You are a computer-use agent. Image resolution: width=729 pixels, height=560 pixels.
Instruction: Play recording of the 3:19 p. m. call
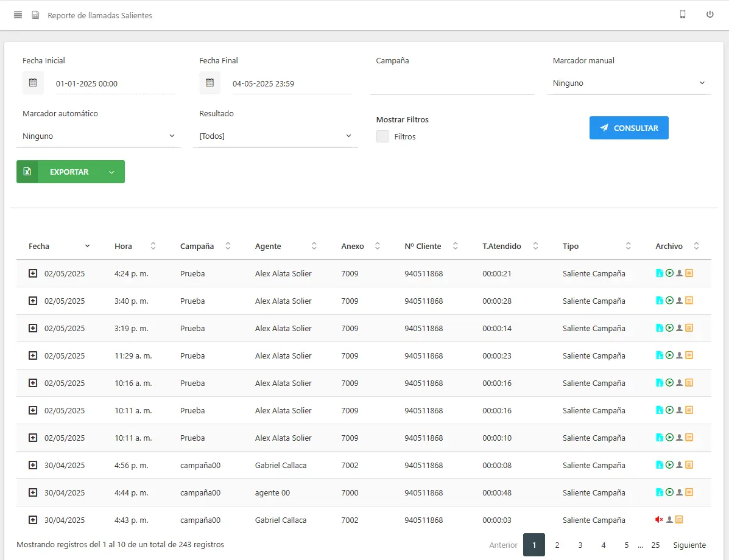(669, 328)
